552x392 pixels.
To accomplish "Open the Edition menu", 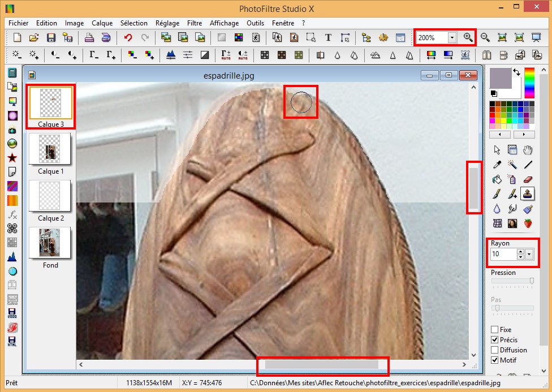I will click(x=46, y=23).
